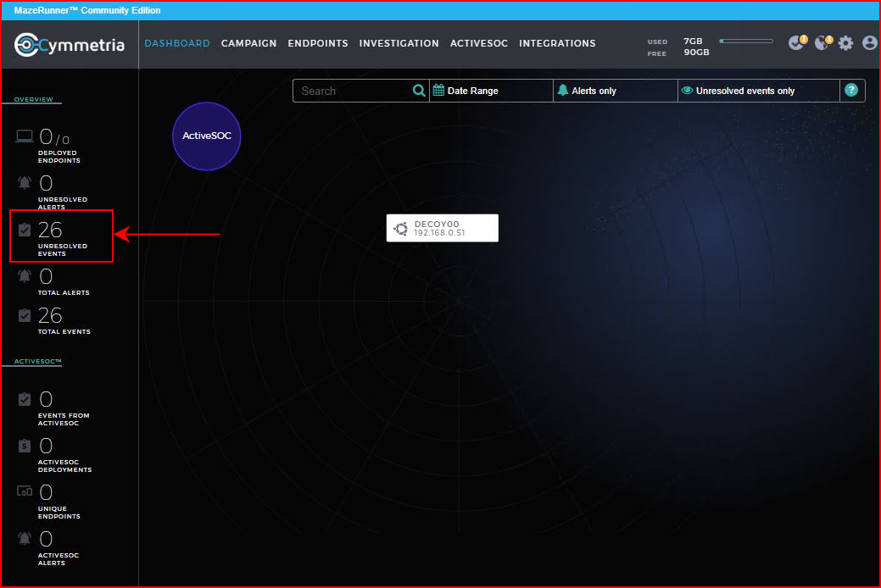Open the Dashboard tab

pos(177,43)
